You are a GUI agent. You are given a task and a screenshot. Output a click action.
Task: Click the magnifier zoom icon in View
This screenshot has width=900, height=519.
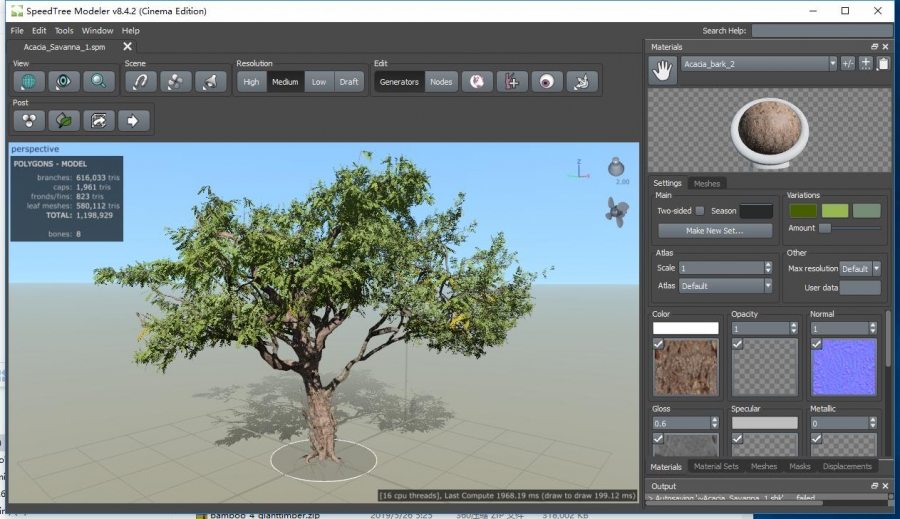coord(99,82)
